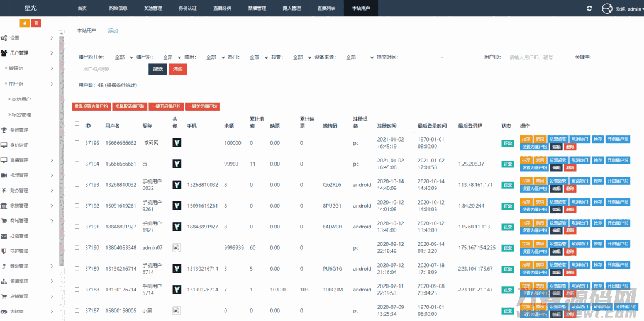Click the 身份认证 monitor icon in sidebar
Viewport: 644px width, 321px height.
coord(4,145)
